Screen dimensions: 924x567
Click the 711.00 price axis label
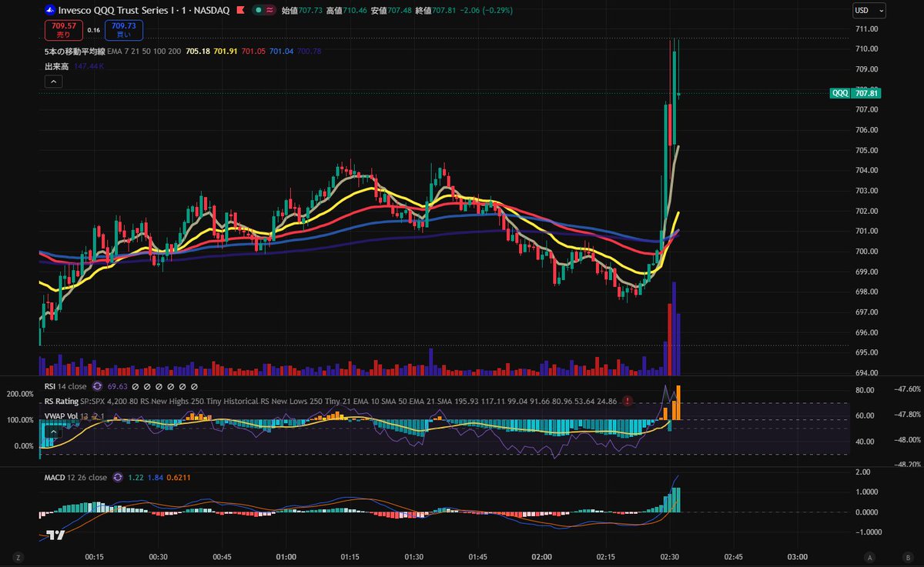click(x=867, y=28)
